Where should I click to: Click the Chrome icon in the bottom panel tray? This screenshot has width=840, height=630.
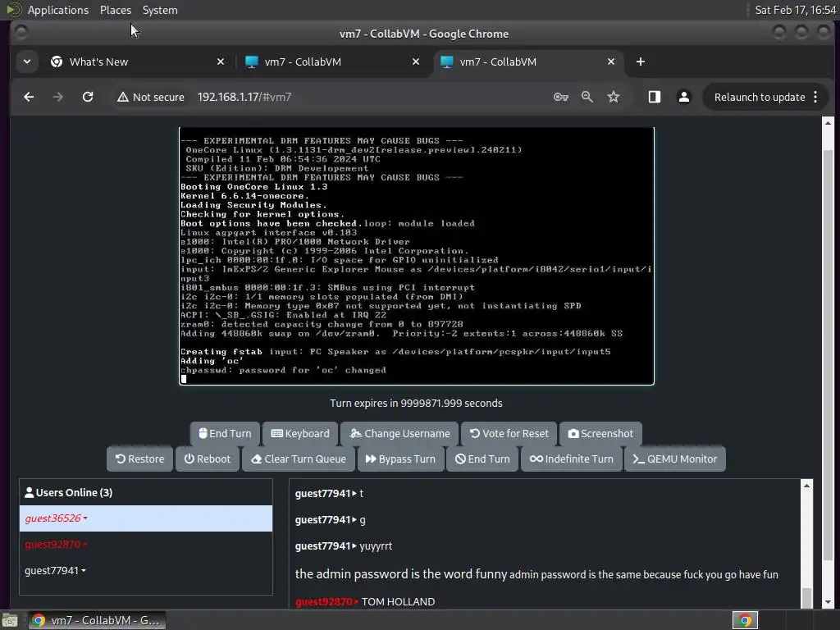click(745, 620)
